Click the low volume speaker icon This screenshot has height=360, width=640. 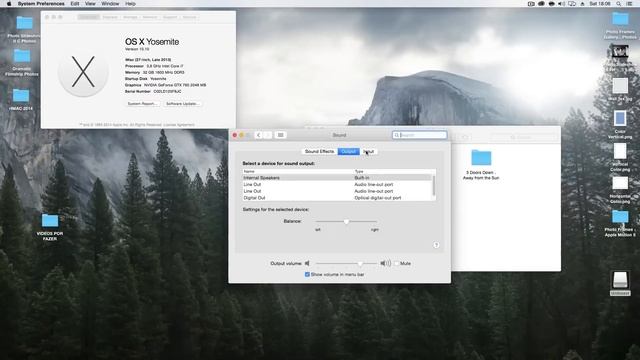(307, 263)
